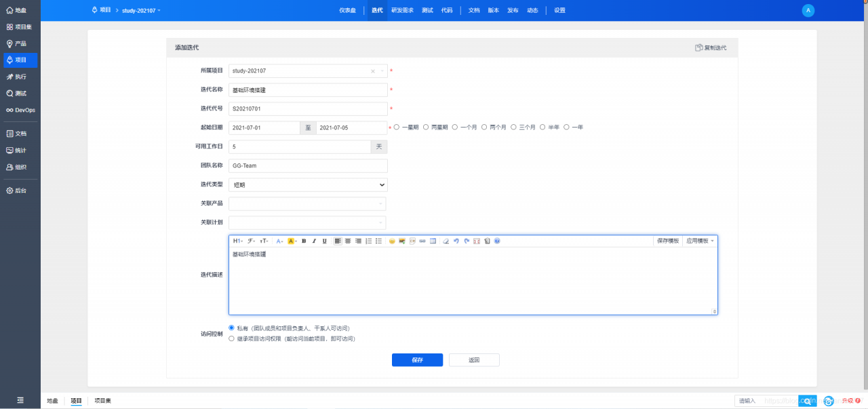Open the 所属项目 study-202107 dropdown
The image size is (868, 409).
[x=308, y=71]
